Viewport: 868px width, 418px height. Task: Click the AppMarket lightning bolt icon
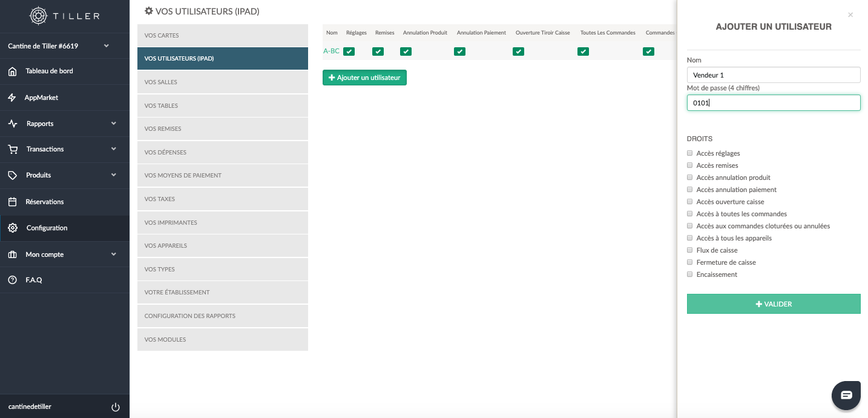pyautogui.click(x=12, y=98)
